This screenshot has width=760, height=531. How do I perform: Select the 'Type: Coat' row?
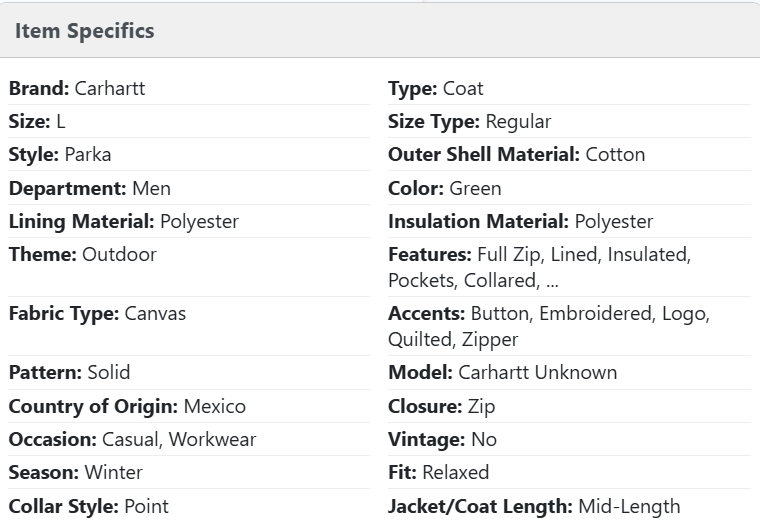click(570, 89)
